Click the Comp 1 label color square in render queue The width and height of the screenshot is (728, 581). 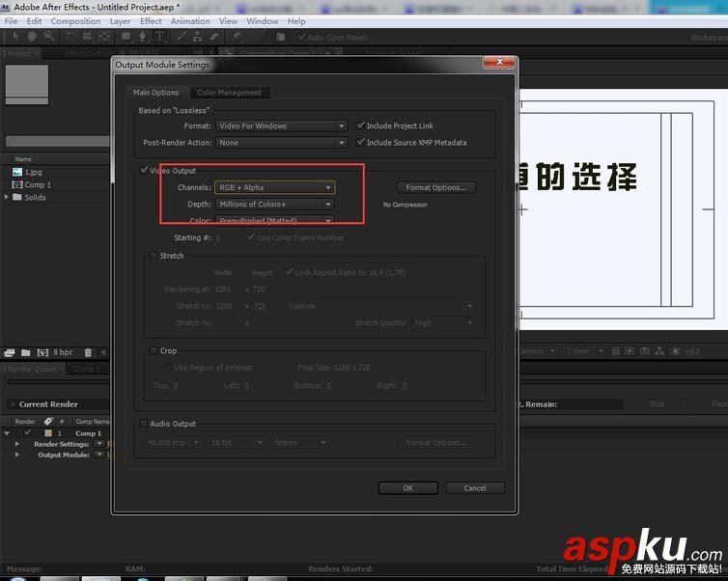click(x=48, y=433)
